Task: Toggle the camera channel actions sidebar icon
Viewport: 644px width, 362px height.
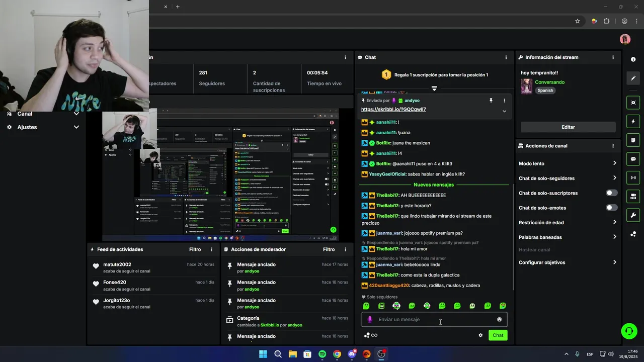Action: [633, 196]
